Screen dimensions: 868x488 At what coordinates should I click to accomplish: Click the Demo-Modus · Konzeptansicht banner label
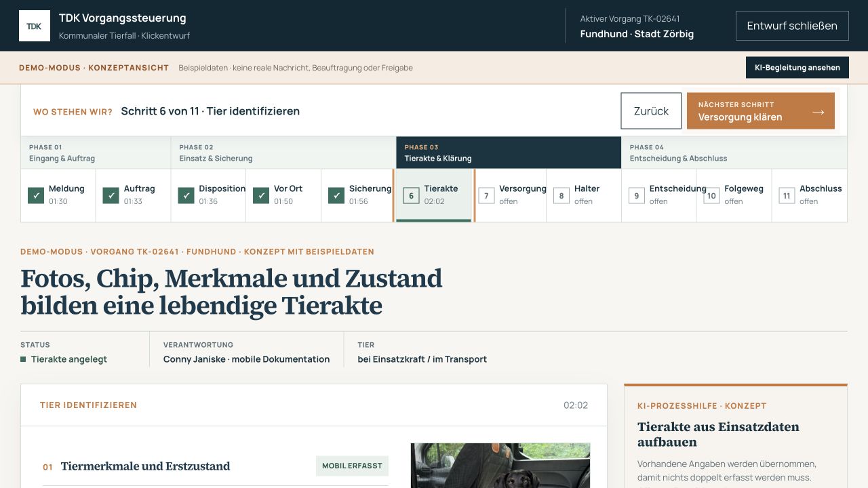tap(94, 68)
